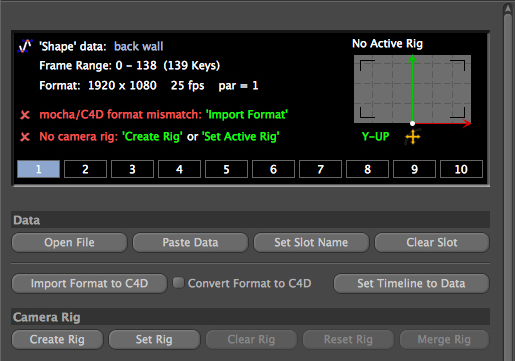Select data slot 10
515x361 pixels.
[x=461, y=169]
